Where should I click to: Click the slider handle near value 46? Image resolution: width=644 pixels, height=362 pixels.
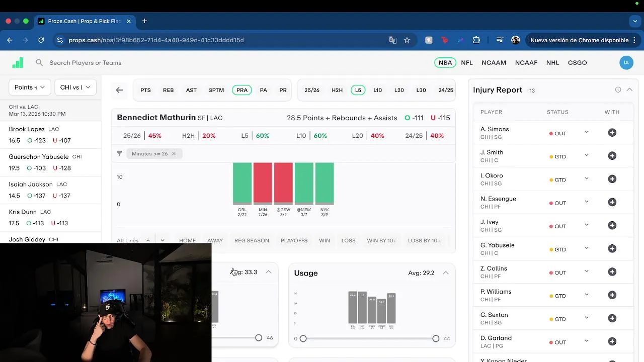coord(259,338)
